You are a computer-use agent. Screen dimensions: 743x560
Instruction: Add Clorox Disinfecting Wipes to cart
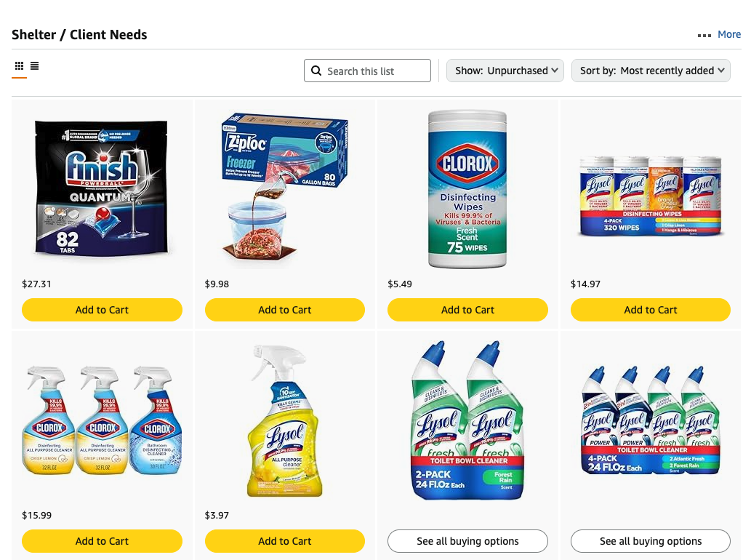click(x=467, y=310)
